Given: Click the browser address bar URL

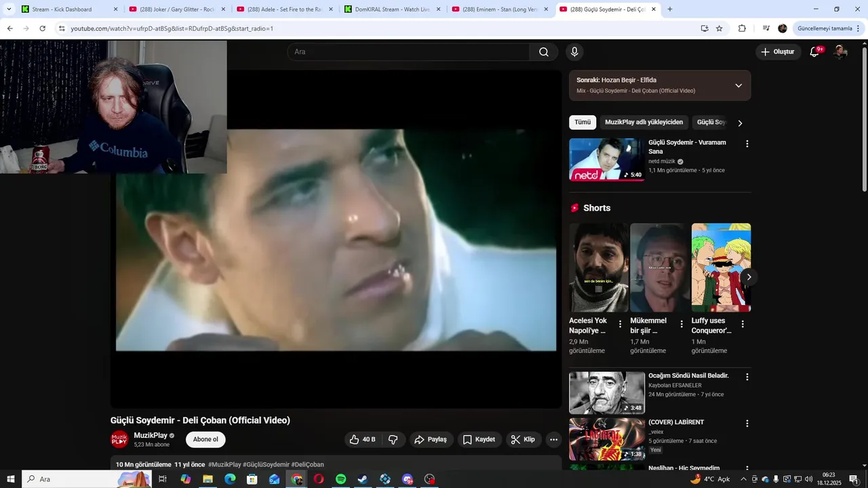Looking at the screenshot, I should (x=172, y=28).
